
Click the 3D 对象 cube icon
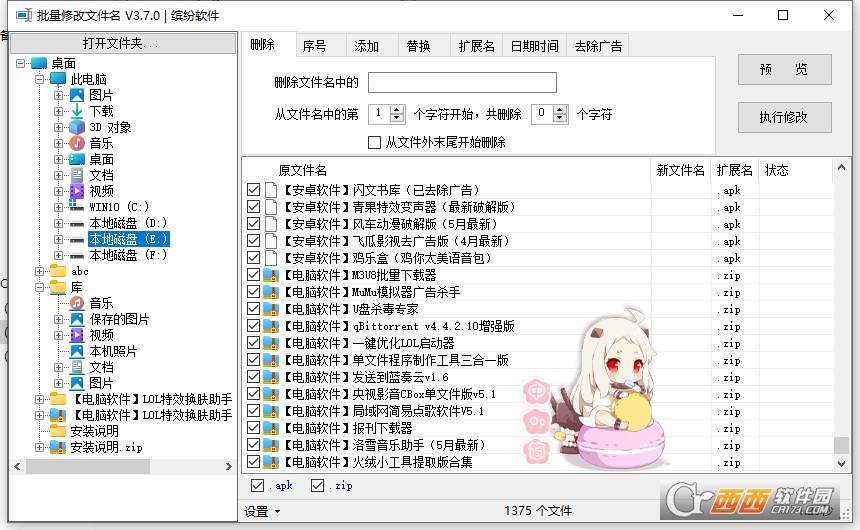point(77,127)
